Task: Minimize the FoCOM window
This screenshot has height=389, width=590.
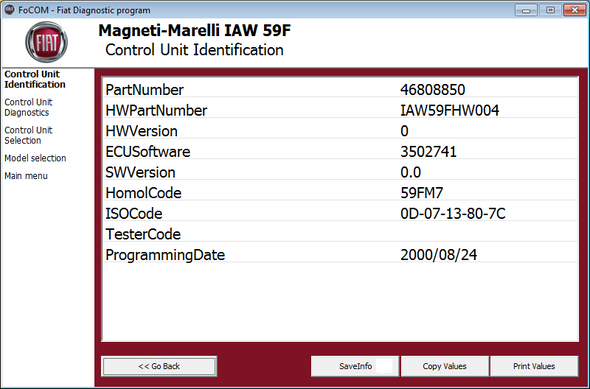Action: point(526,10)
